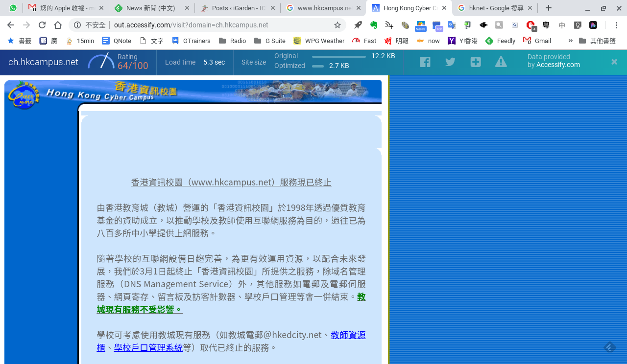Viewport: 627px width, 364px height.
Task: Open the 明報 bookmark
Action: (x=396, y=41)
